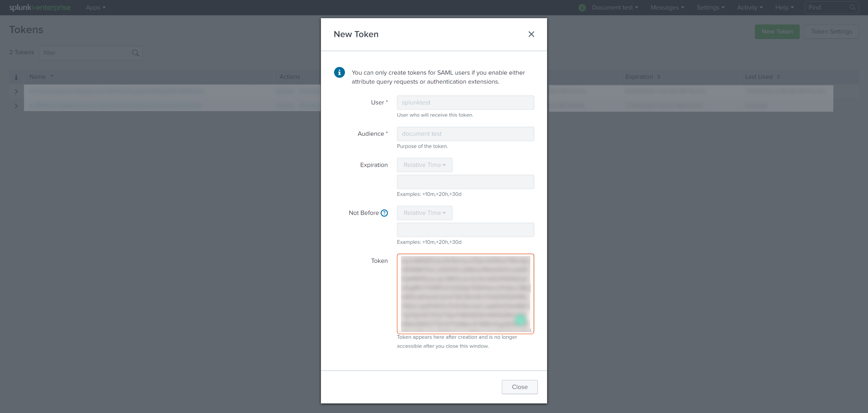
Task: Open Expiration Relative Time dropdown
Action: coord(424,165)
